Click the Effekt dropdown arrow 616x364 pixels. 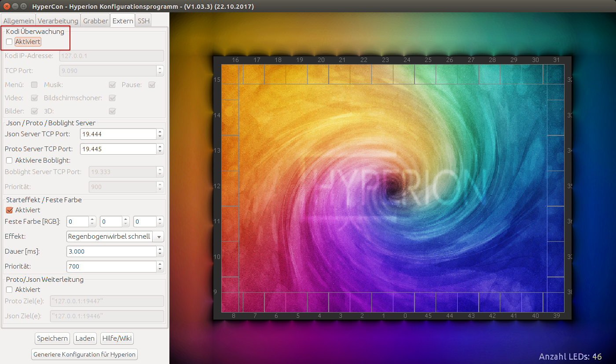pos(158,237)
